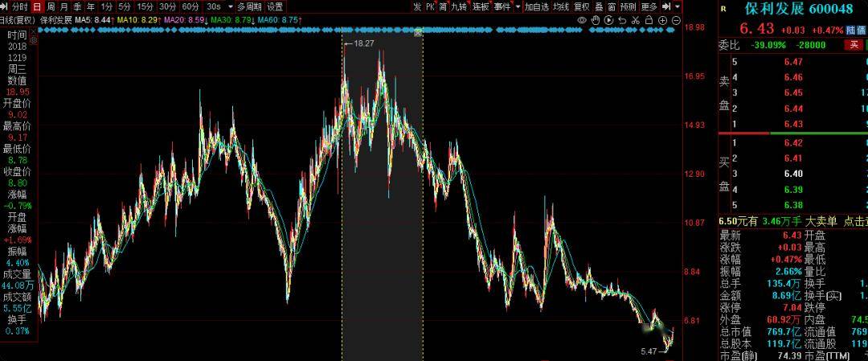The height and width of the screenshot is (361, 868).
Task: Toggle the chart lock icon
Action: pos(649,20)
